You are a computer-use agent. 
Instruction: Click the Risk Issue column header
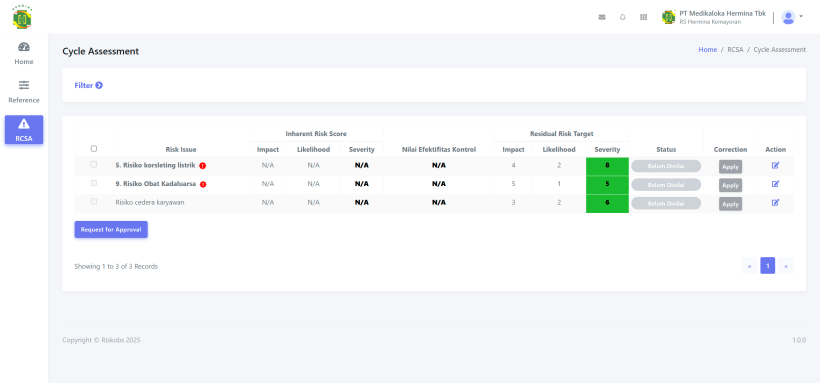pyautogui.click(x=181, y=150)
